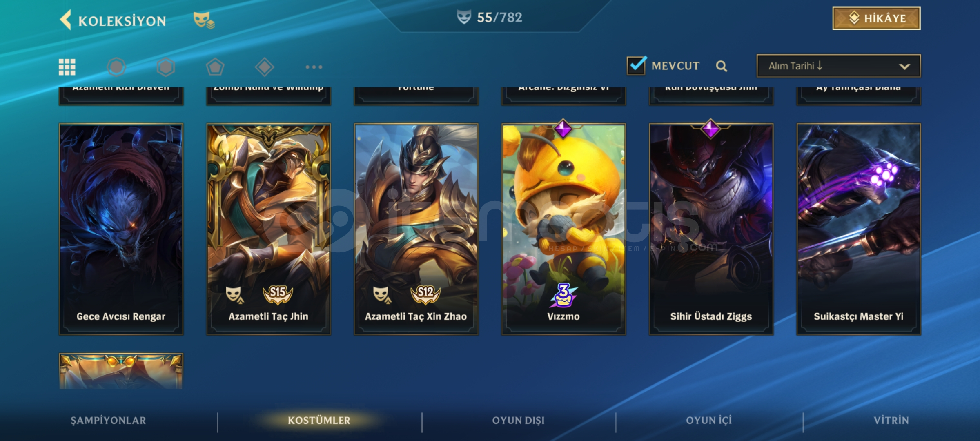980x441 pixels.
Task: Click the sort dropdown chevron arrow
Action: click(x=904, y=67)
